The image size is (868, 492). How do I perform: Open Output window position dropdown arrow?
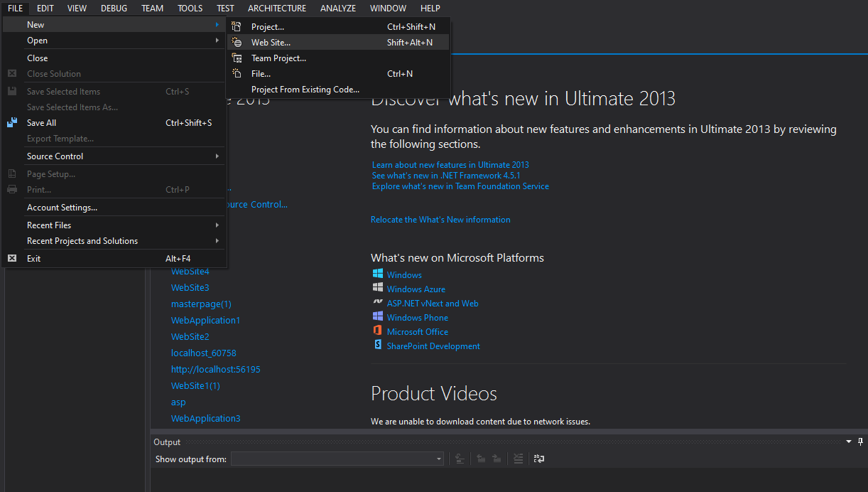click(x=849, y=442)
